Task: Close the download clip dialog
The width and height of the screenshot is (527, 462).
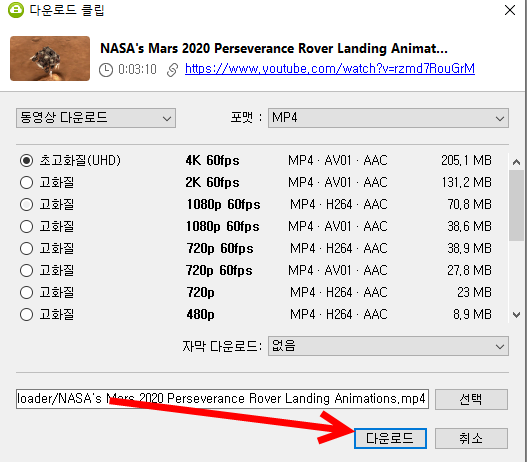Action: (x=510, y=10)
